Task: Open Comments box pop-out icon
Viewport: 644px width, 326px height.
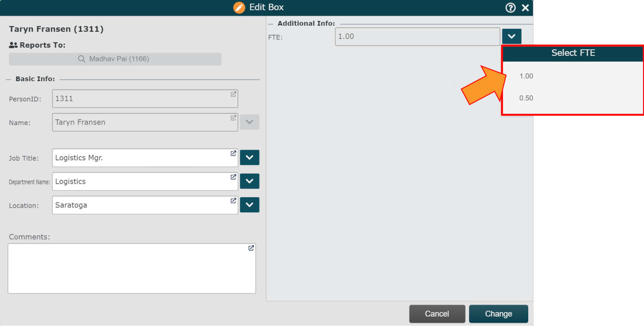Action: click(251, 248)
